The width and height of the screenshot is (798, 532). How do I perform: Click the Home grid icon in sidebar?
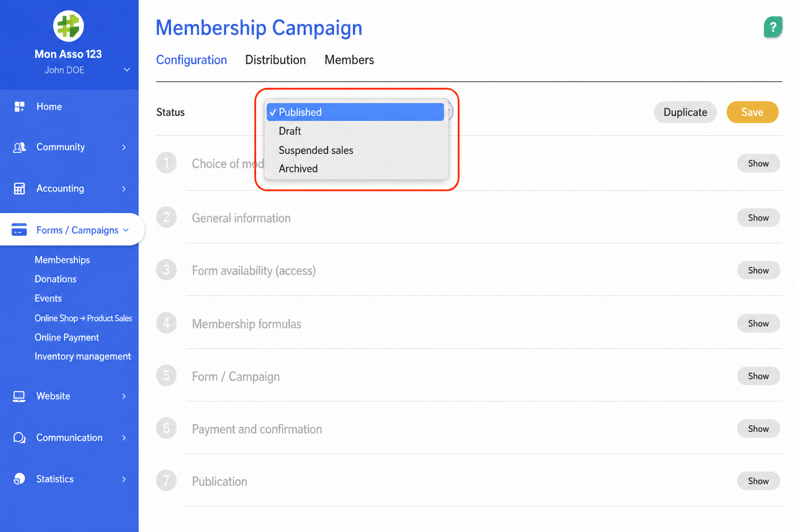19,107
